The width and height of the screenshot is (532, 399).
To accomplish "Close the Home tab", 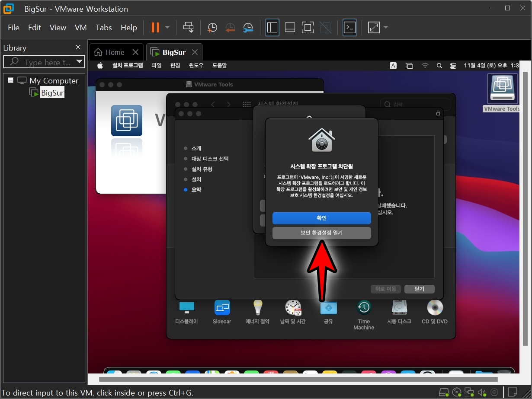I will point(135,52).
